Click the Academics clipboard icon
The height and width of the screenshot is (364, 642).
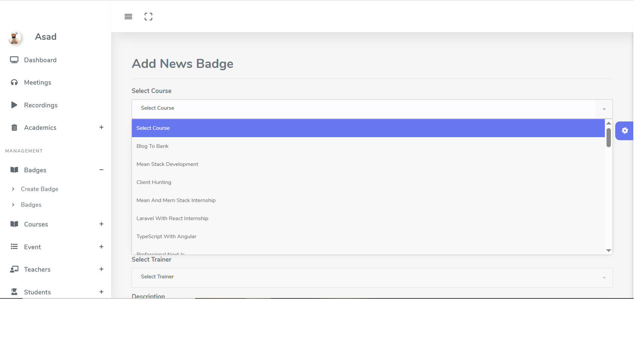pyautogui.click(x=14, y=127)
